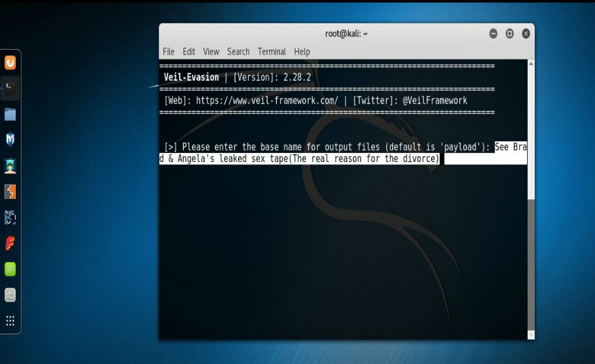The width and height of the screenshot is (595, 364).
Task: Click the 'Please enter the base name' prompt
Action: pos(328,147)
